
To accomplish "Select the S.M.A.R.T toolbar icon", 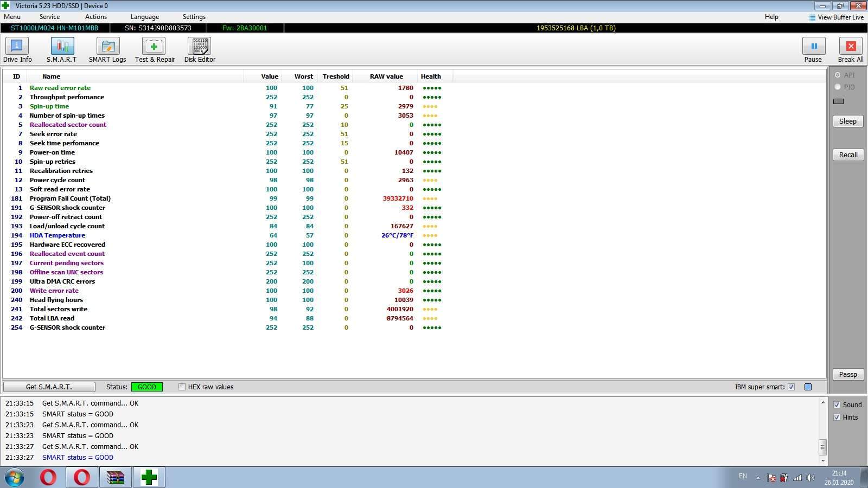I will click(61, 50).
